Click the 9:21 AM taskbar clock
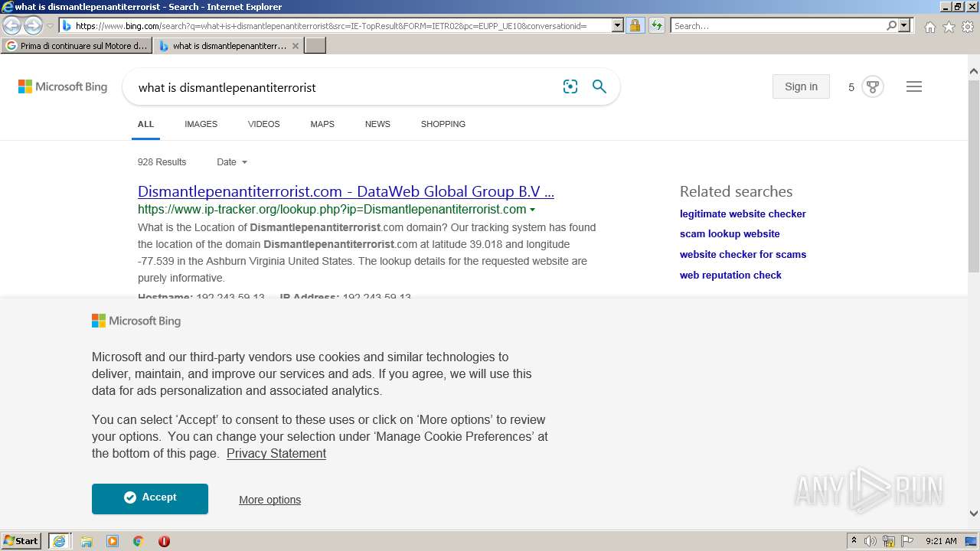This screenshot has width=980, height=551. pyautogui.click(x=941, y=541)
